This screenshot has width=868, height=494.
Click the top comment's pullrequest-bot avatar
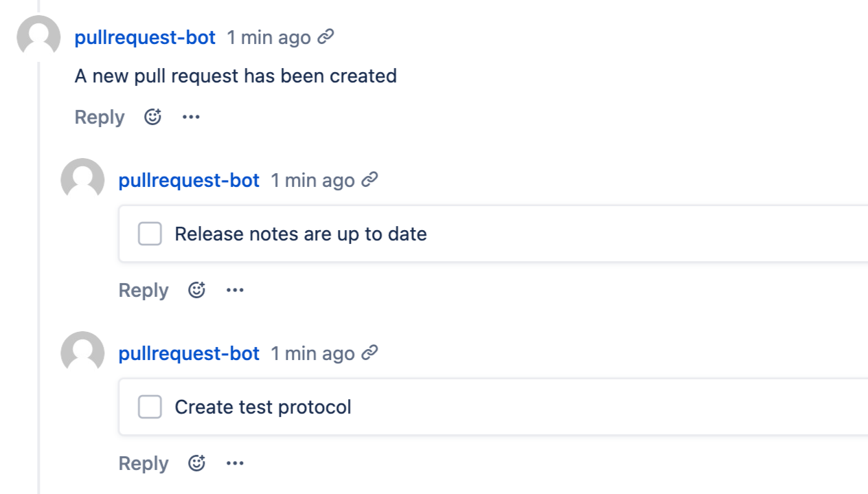38,37
